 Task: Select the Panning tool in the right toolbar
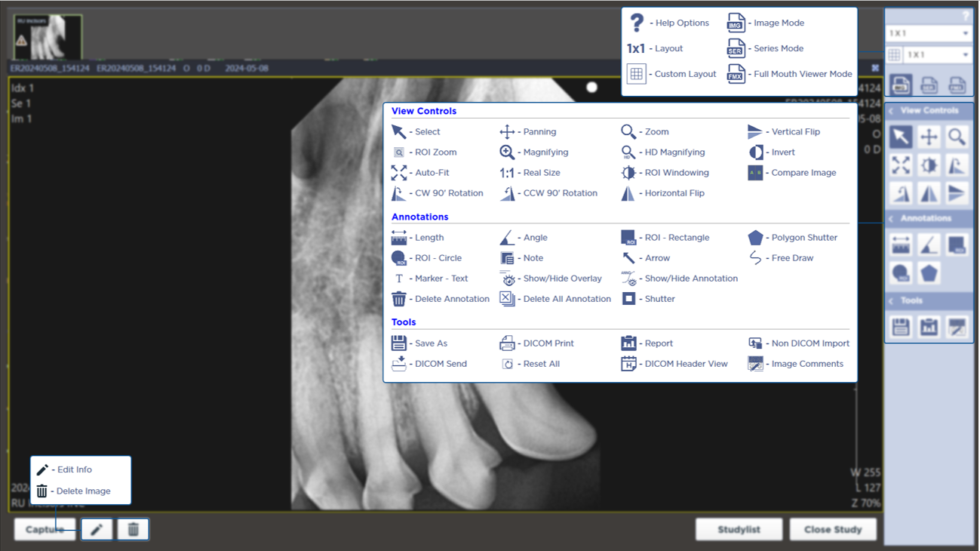tap(929, 137)
